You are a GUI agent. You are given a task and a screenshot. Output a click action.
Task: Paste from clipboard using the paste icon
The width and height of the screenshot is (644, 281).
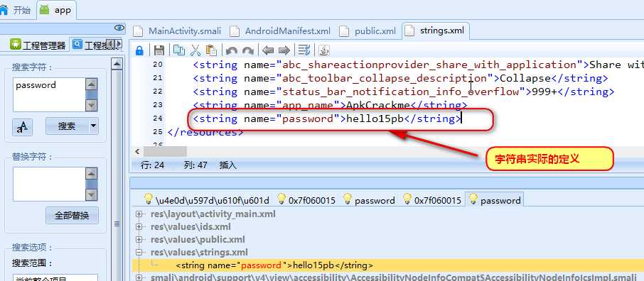211,50
